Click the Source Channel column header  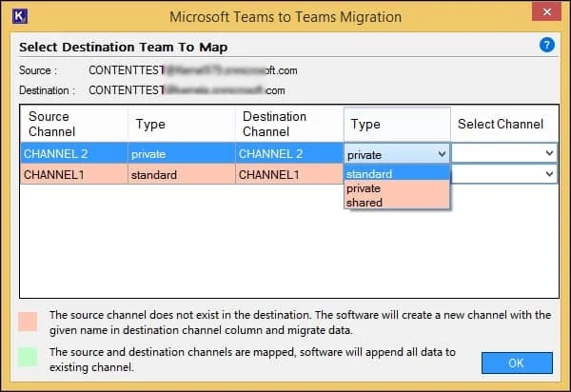(74, 124)
